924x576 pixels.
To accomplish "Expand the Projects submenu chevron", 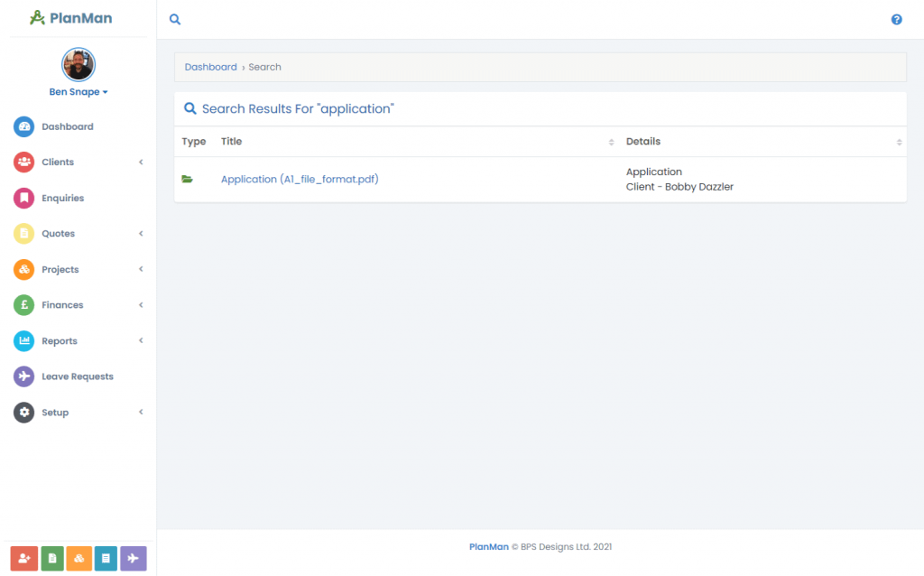I will pyautogui.click(x=141, y=269).
